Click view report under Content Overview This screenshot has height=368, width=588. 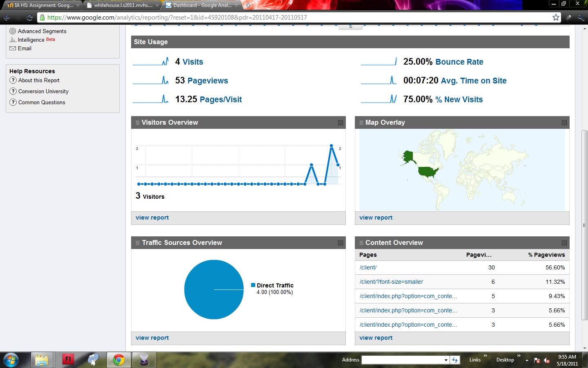pyautogui.click(x=376, y=338)
